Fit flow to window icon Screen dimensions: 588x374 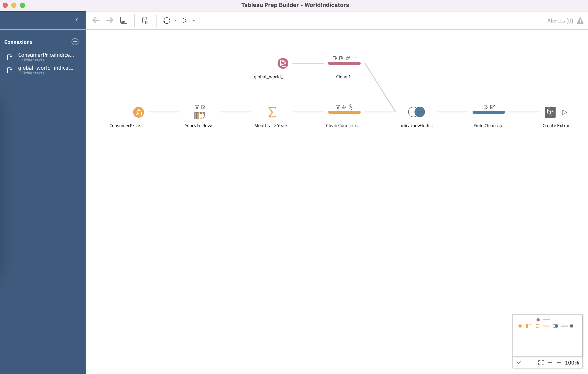541,363
